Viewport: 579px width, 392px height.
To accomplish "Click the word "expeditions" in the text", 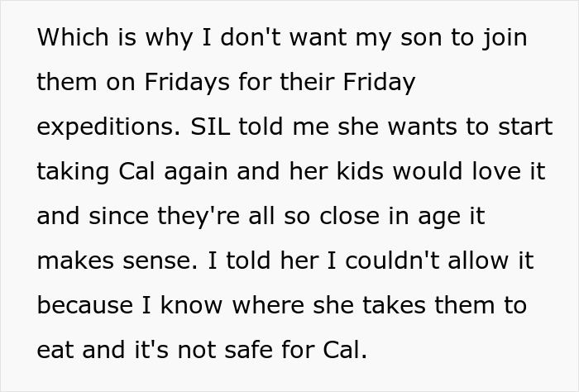I will (x=101, y=127).
